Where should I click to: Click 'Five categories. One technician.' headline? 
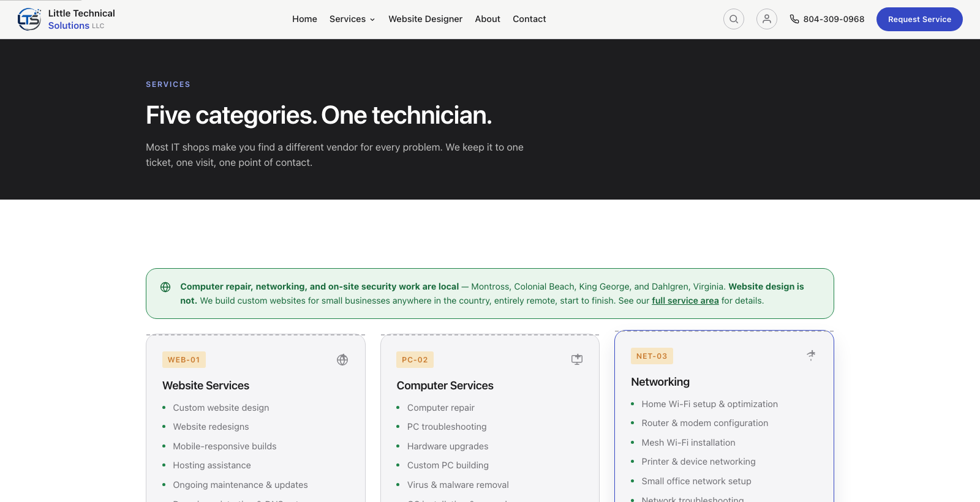[x=318, y=115]
